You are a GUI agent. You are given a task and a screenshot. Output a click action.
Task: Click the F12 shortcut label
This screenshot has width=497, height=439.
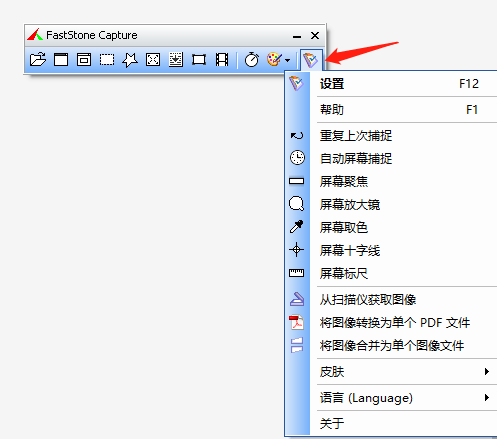coord(469,84)
